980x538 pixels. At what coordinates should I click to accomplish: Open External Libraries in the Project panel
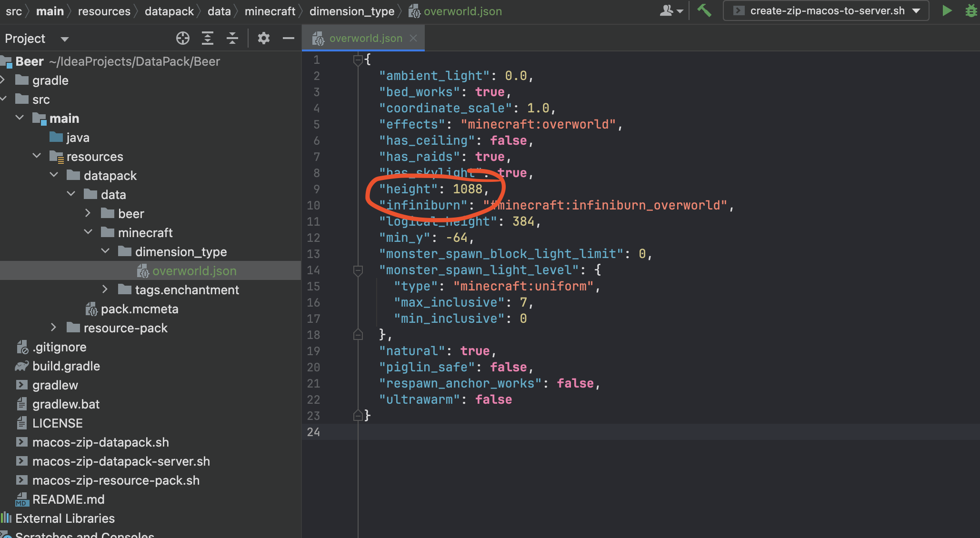coord(65,518)
